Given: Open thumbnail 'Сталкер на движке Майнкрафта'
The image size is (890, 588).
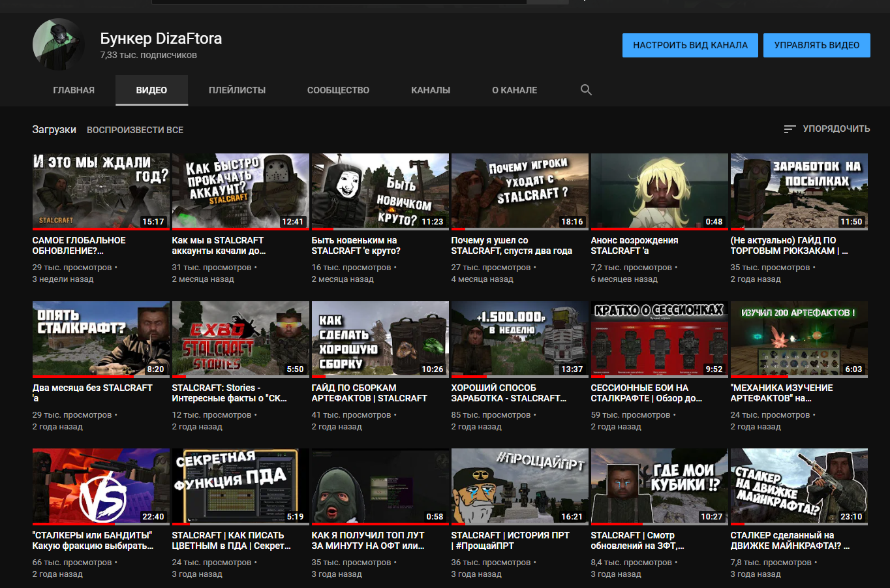Looking at the screenshot, I should [x=799, y=487].
